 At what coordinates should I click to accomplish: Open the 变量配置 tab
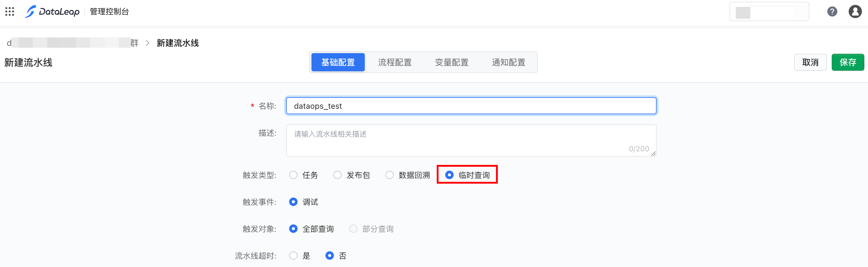click(x=452, y=62)
